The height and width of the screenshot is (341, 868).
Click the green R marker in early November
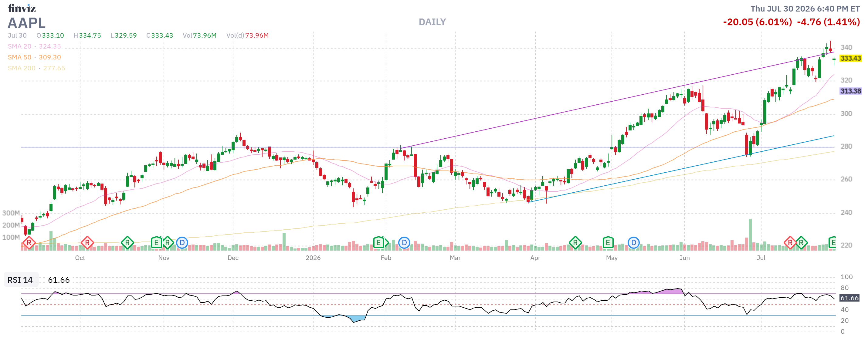(168, 243)
